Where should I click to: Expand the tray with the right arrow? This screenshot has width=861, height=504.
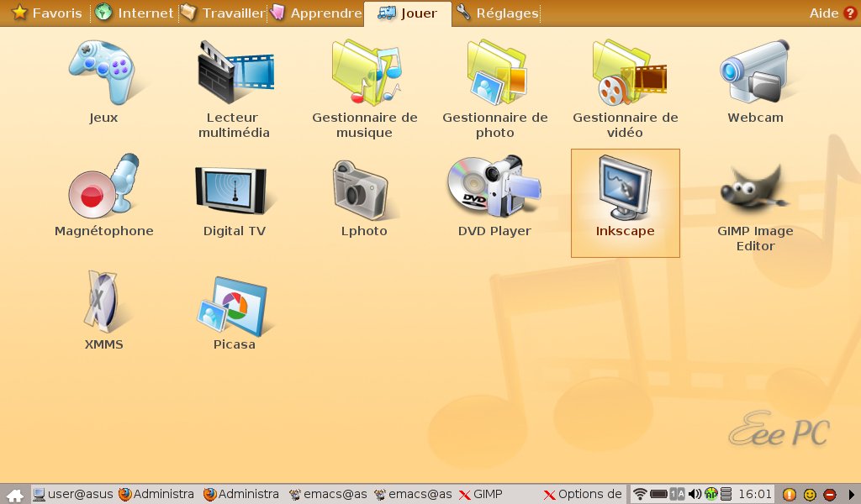(852, 495)
